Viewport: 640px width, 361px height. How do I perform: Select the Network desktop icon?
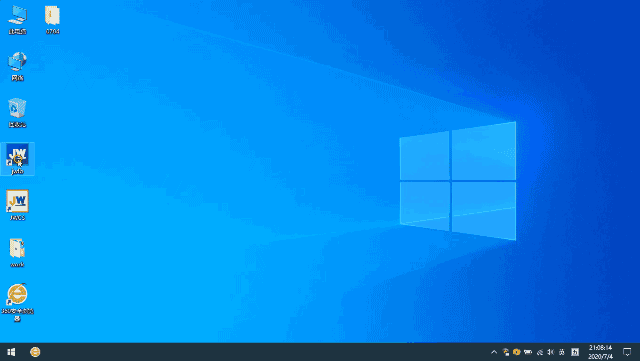pyautogui.click(x=18, y=67)
